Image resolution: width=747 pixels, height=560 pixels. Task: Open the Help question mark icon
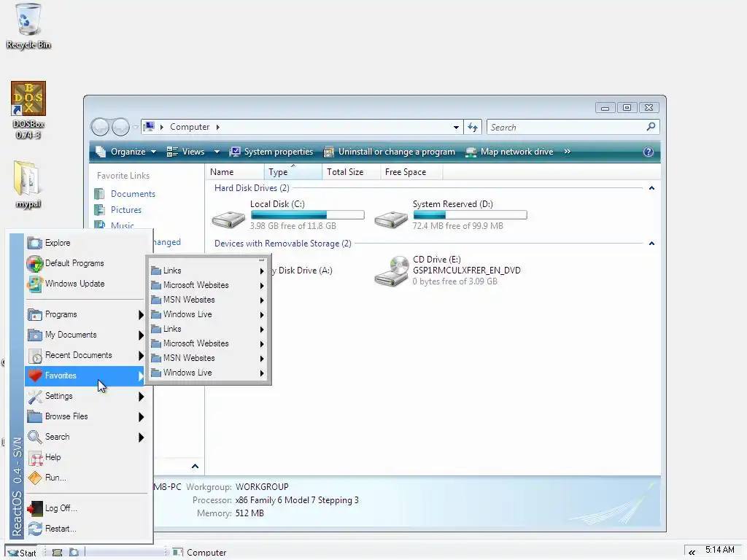click(648, 152)
